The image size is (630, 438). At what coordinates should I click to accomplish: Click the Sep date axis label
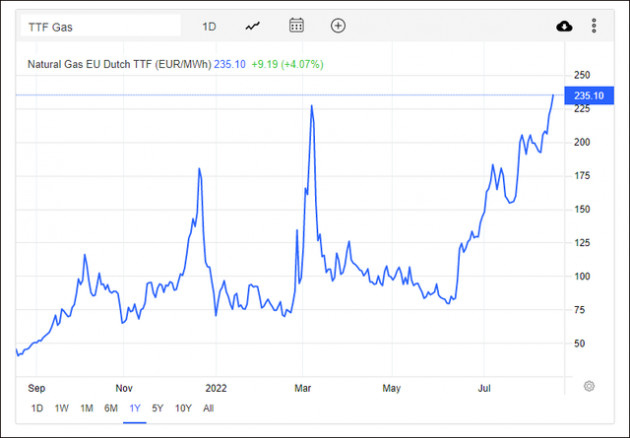click(37, 388)
